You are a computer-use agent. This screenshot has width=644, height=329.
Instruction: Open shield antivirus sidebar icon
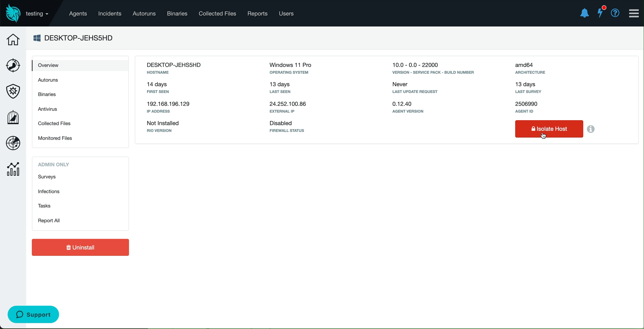click(13, 91)
